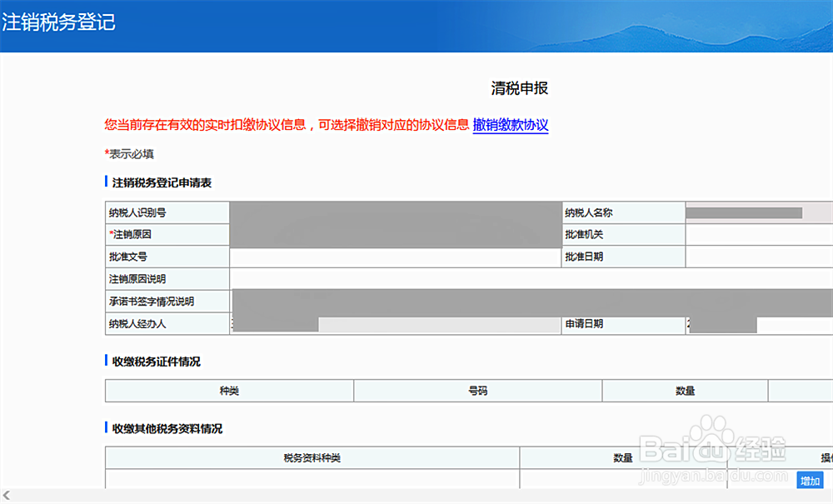
Task: Click the 批准文号 label cell
Action: (167, 257)
